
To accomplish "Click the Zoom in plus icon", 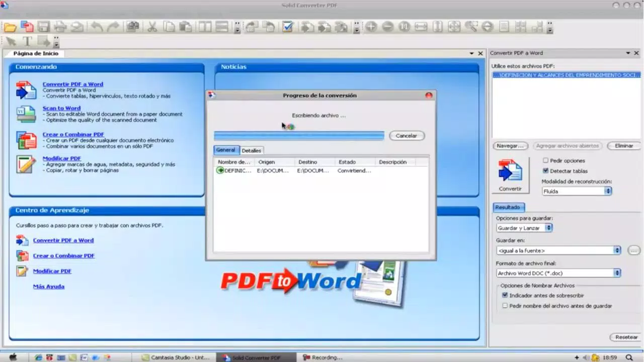I will 371,27.
